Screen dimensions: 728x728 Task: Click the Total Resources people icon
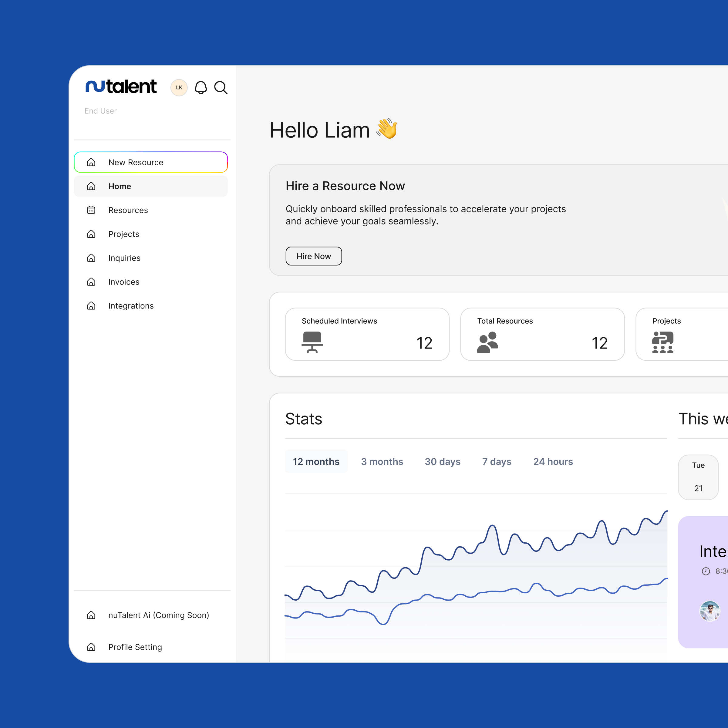click(487, 342)
